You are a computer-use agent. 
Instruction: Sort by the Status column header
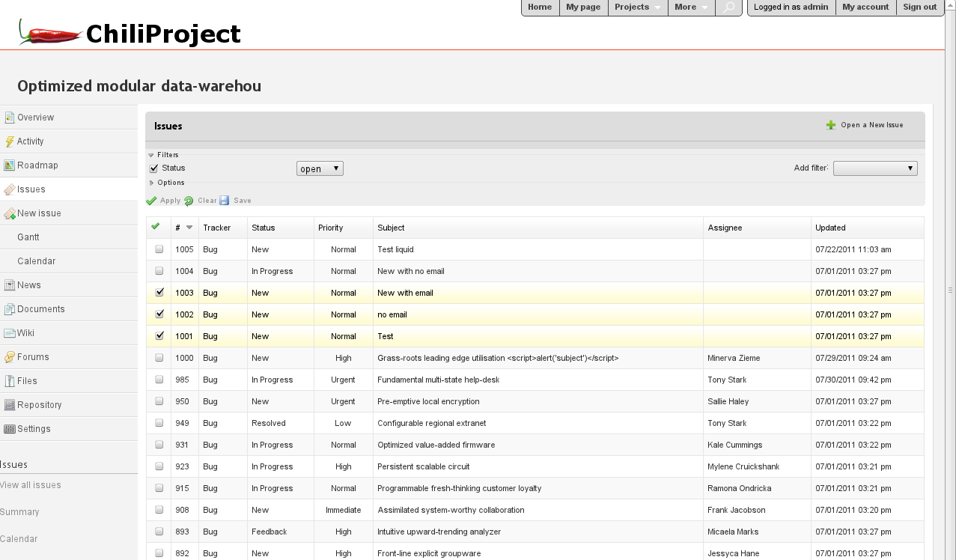[x=263, y=228]
